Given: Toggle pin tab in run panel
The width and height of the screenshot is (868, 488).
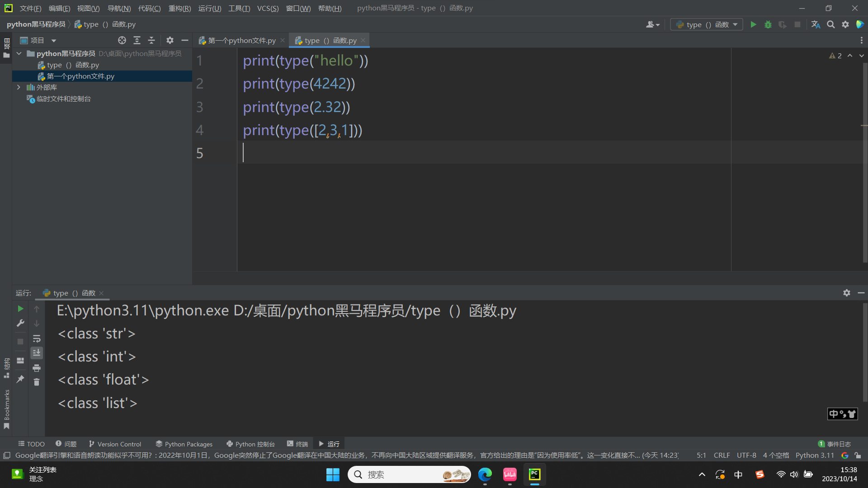Looking at the screenshot, I should click(x=20, y=379).
